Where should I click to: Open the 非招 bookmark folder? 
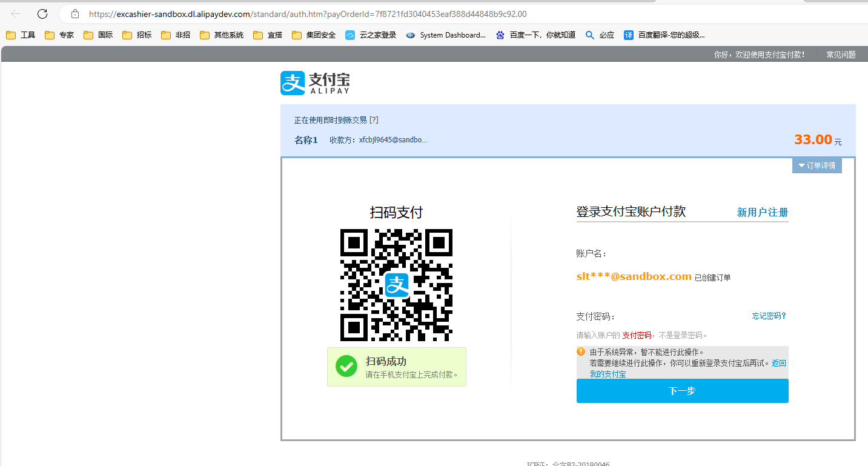[176, 35]
